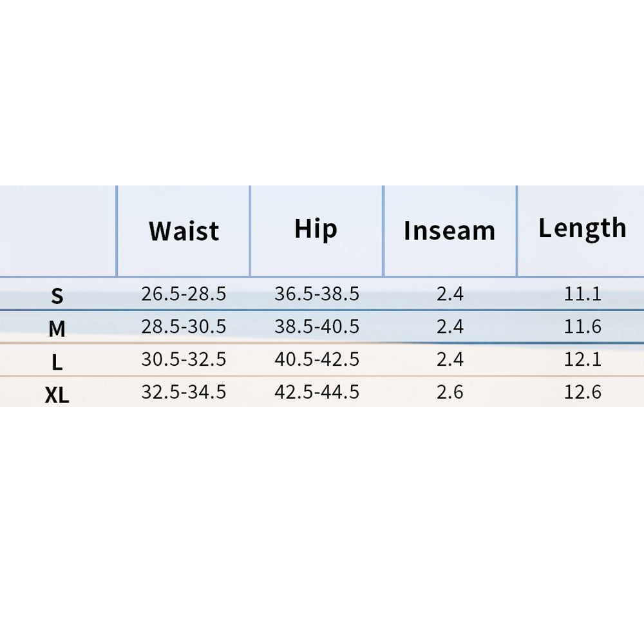This screenshot has height=644, width=644.
Task: Click the S size row label
Action: (x=57, y=296)
